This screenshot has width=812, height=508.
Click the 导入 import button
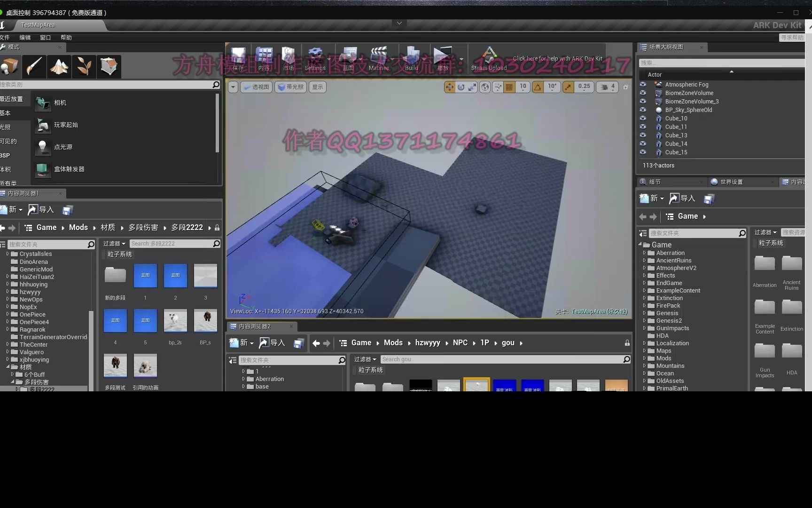coord(41,209)
